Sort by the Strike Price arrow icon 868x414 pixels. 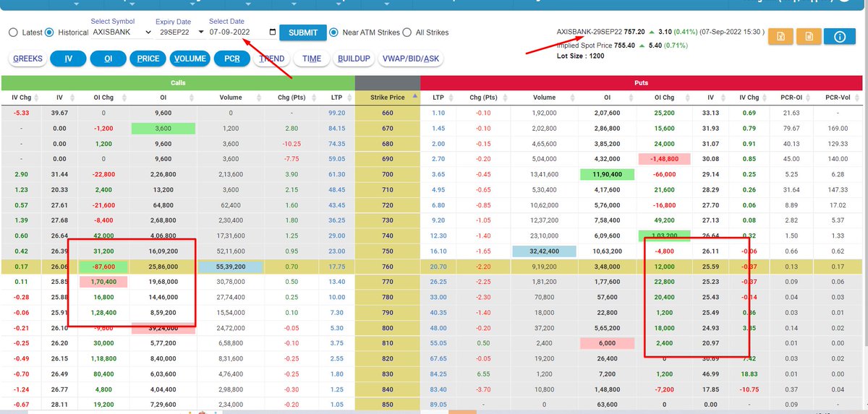(414, 95)
